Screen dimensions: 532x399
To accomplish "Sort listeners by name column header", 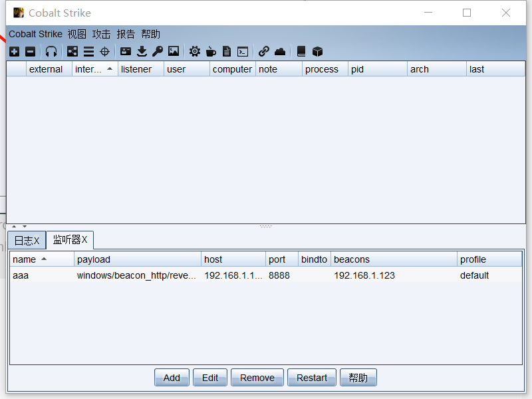I will [42, 259].
